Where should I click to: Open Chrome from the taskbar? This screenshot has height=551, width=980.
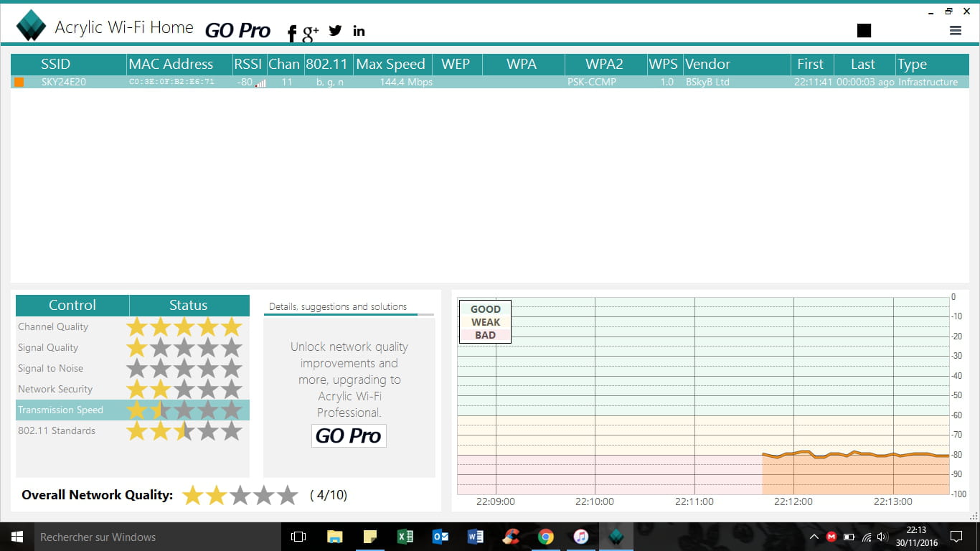click(x=546, y=537)
